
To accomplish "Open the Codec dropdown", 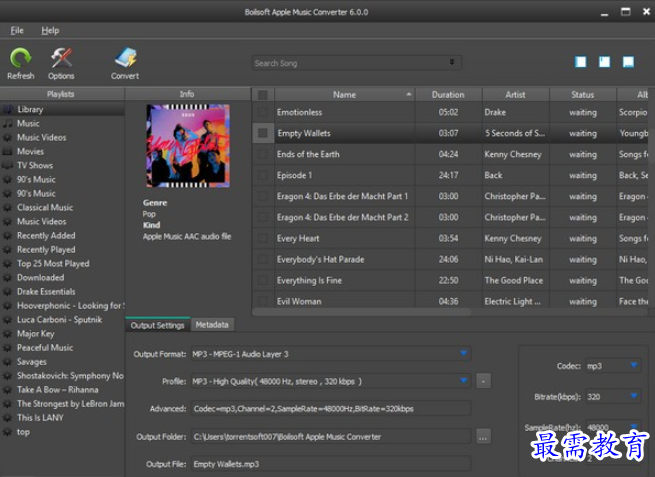I will tap(634, 365).
